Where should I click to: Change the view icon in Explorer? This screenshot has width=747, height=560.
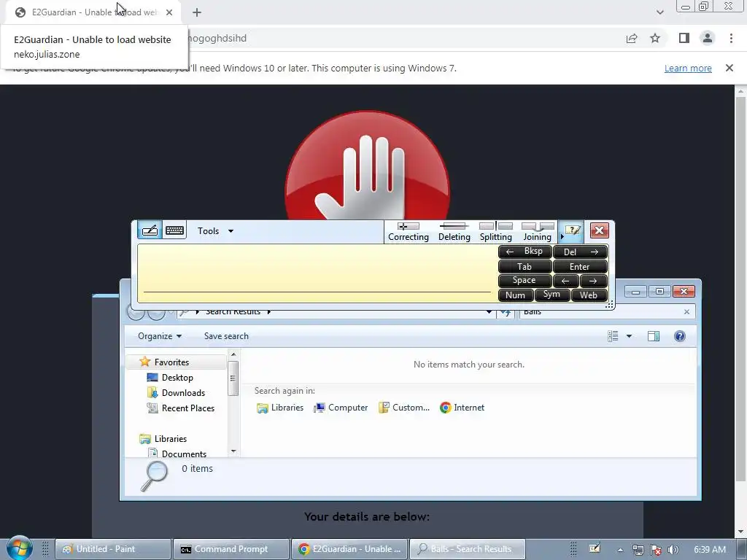613,336
